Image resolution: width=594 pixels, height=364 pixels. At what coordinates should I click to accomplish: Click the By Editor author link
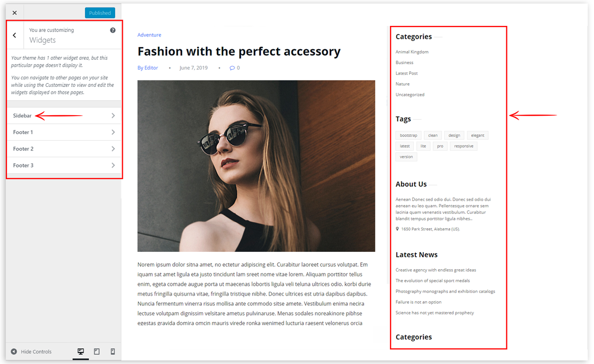(148, 68)
